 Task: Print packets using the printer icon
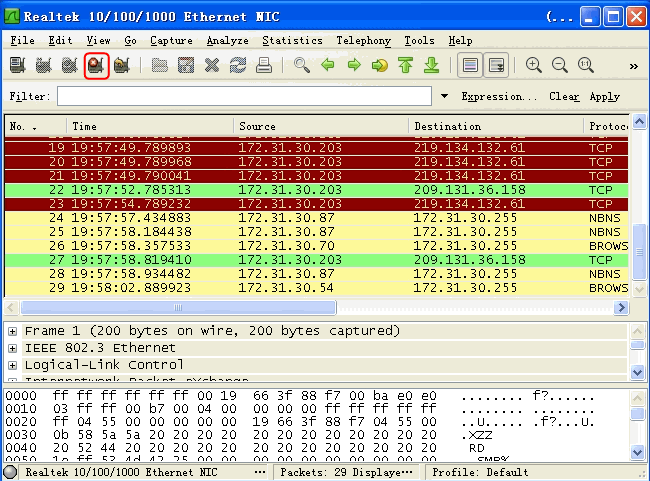tap(263, 66)
